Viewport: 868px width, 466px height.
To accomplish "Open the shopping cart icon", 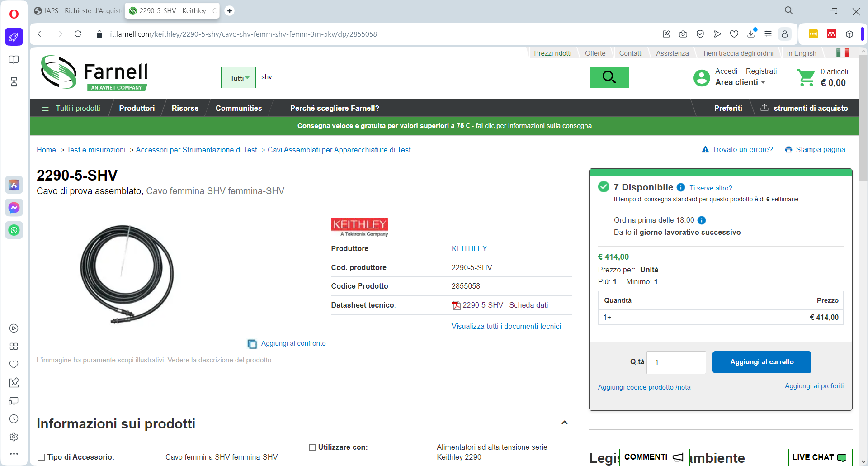I will point(806,78).
